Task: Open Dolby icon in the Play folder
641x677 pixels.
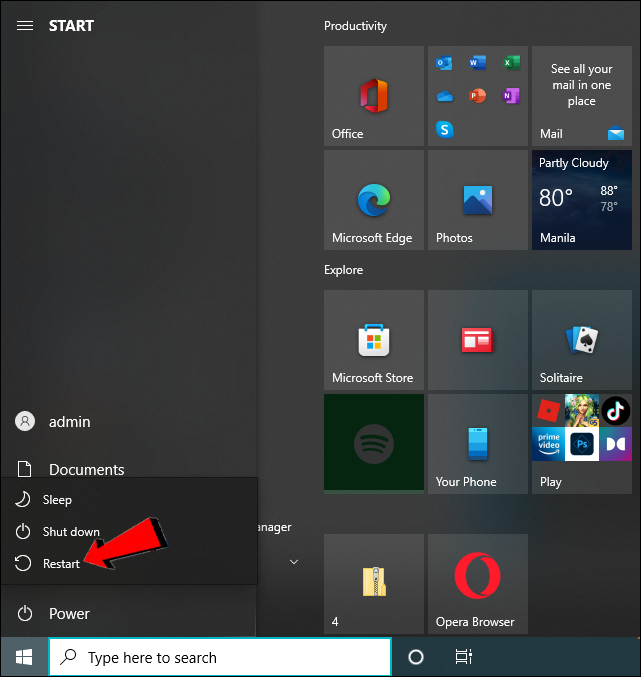Action: (616, 444)
